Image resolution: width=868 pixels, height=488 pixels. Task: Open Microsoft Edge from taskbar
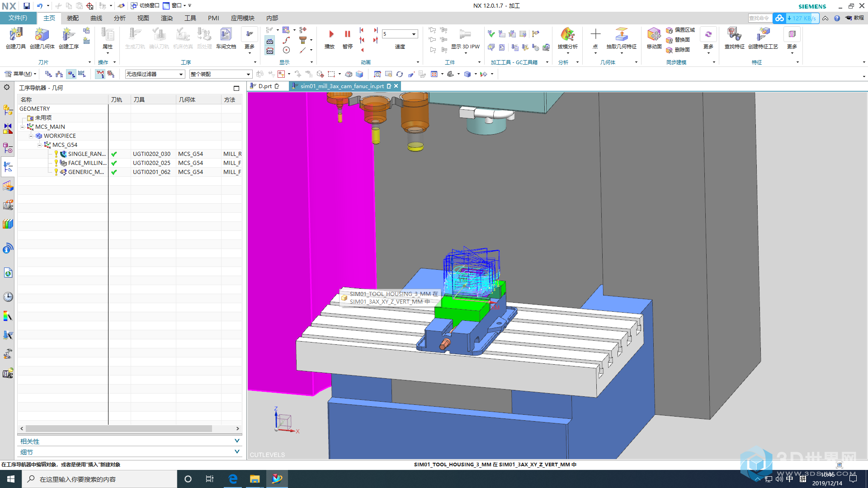coord(233,479)
